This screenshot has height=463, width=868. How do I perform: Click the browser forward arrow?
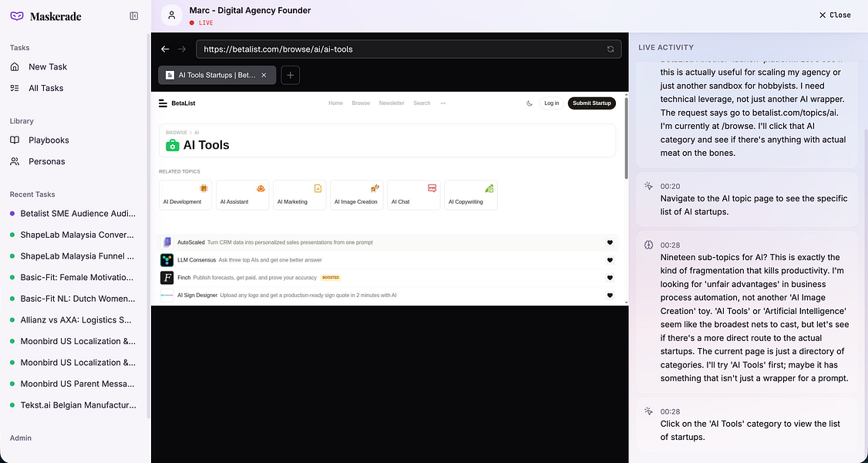coord(182,49)
